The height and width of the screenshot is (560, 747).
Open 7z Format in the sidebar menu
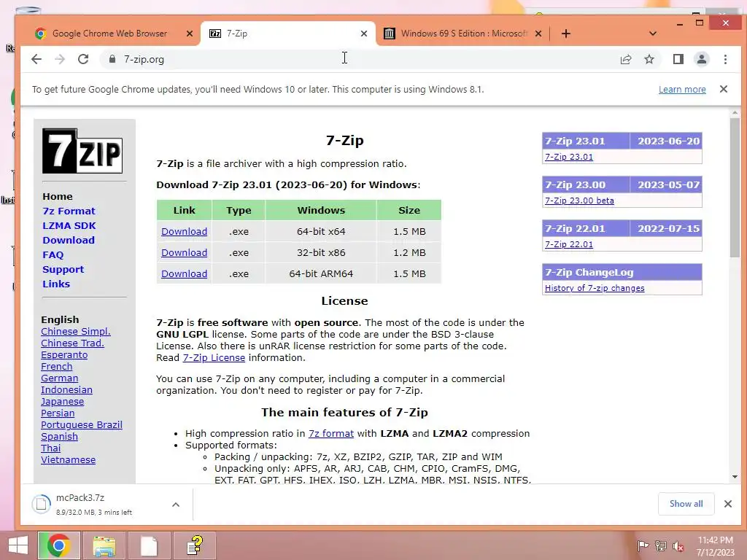[x=69, y=211]
